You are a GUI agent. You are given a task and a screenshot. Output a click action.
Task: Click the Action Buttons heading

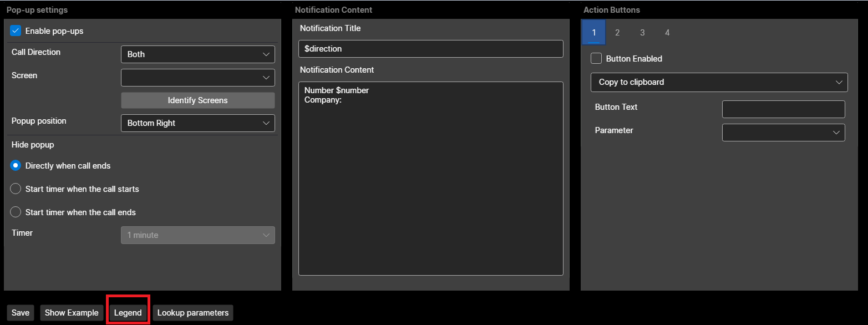(x=612, y=10)
